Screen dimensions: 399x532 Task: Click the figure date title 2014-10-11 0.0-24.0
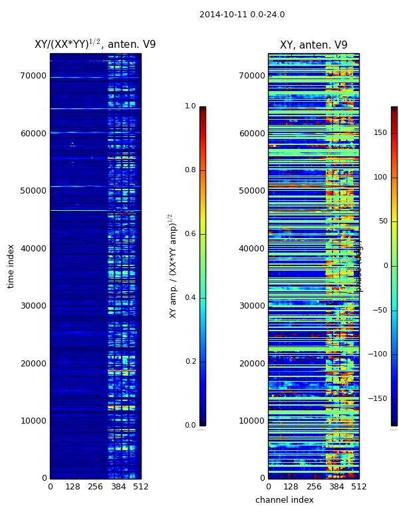click(241, 15)
